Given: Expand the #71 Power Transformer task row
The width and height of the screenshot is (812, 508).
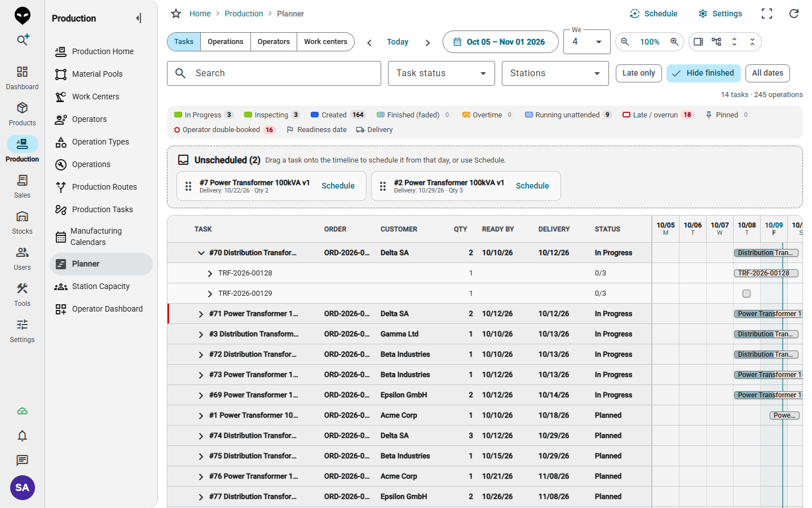Looking at the screenshot, I should 201,314.
